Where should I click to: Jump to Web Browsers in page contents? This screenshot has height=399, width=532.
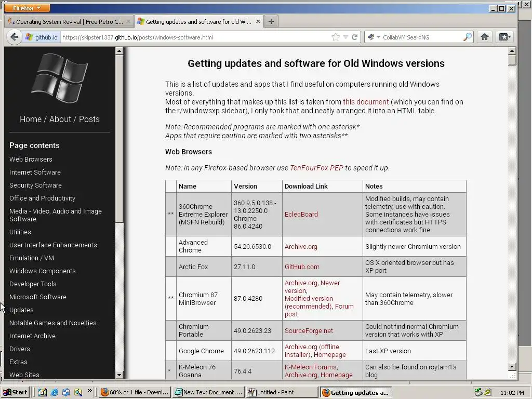(31, 159)
